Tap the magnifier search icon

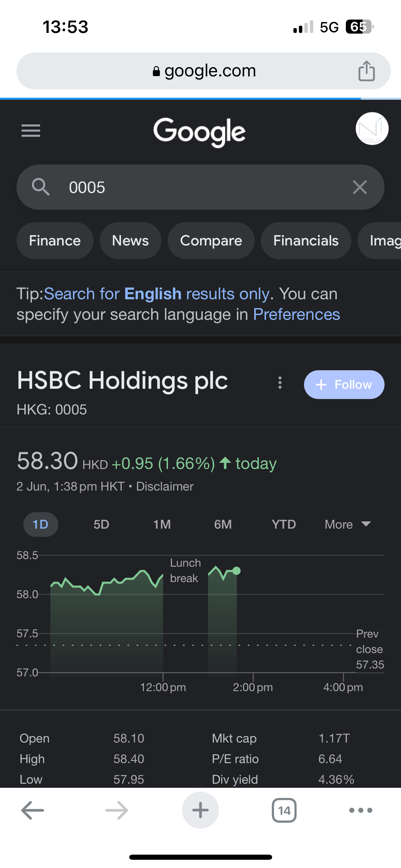point(41,187)
